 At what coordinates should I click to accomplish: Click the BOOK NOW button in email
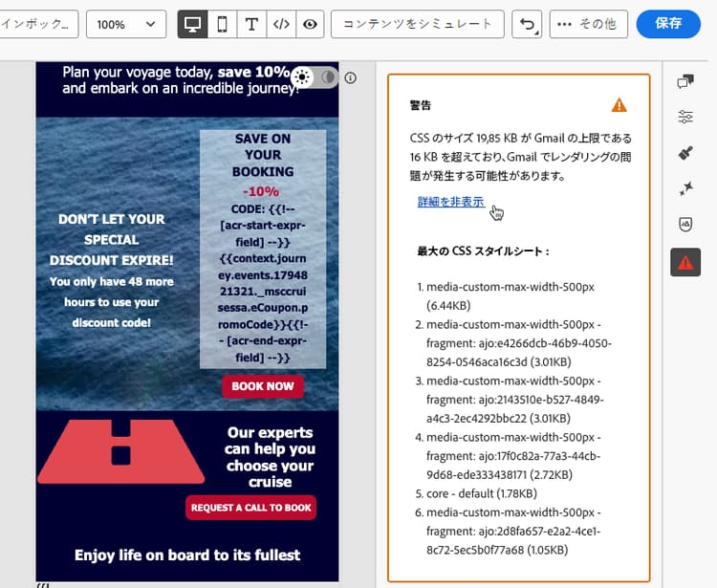point(263,386)
